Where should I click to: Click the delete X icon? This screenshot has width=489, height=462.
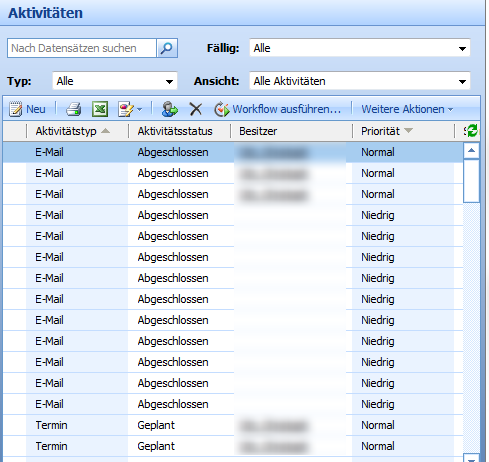coord(196,109)
